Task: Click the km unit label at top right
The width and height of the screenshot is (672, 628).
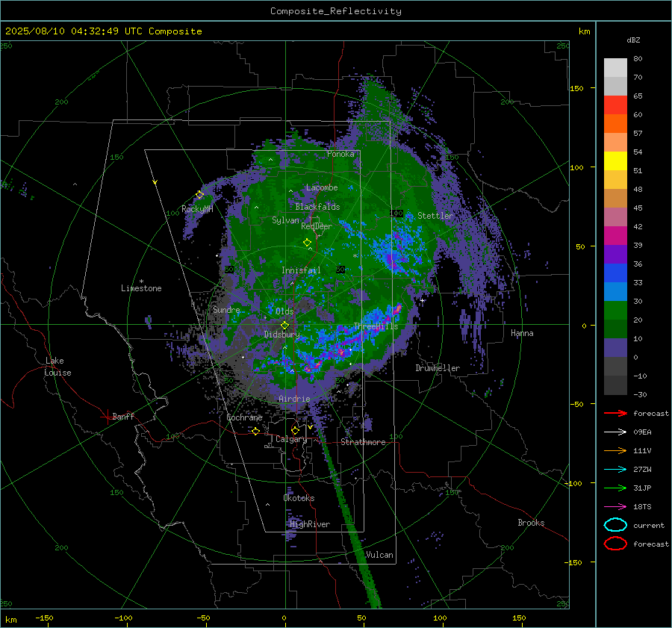Action: [x=584, y=31]
